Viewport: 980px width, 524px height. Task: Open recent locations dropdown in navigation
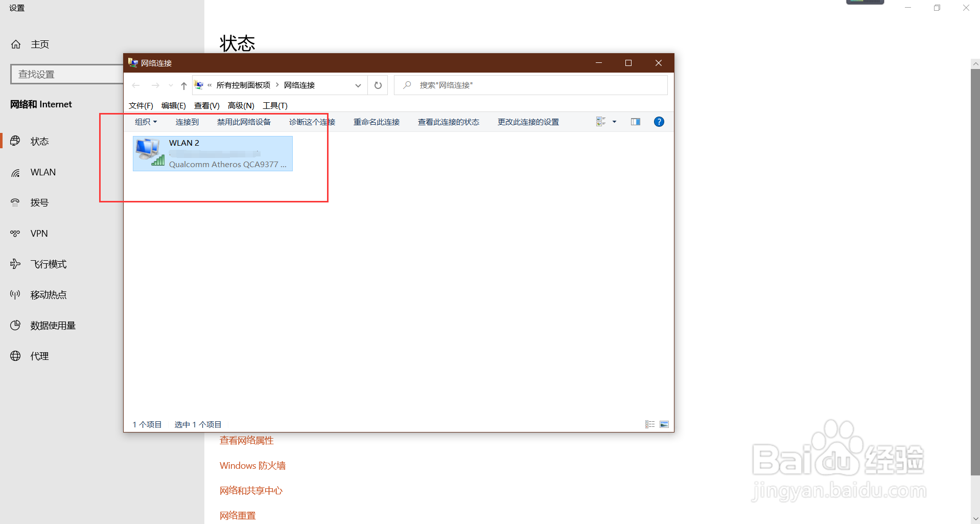point(171,85)
